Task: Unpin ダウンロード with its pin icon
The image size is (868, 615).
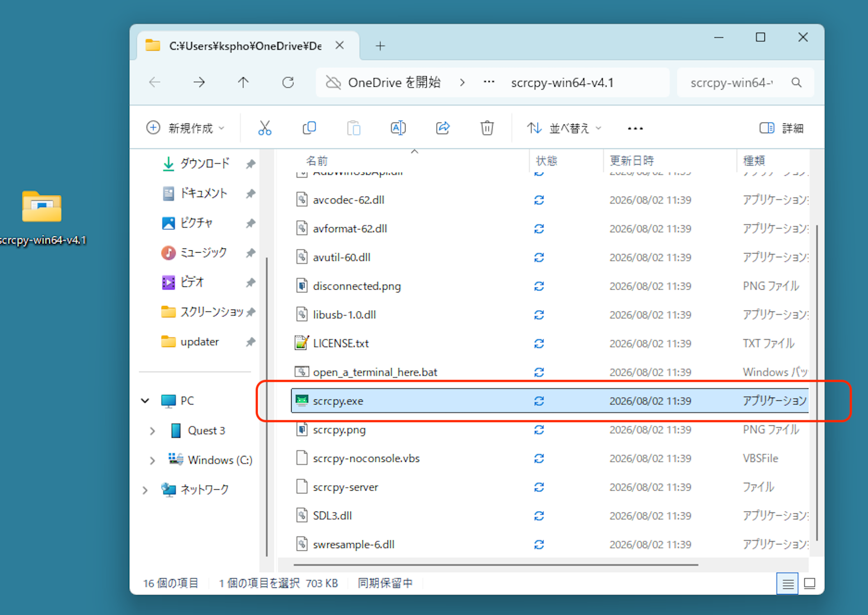Action: click(x=250, y=164)
